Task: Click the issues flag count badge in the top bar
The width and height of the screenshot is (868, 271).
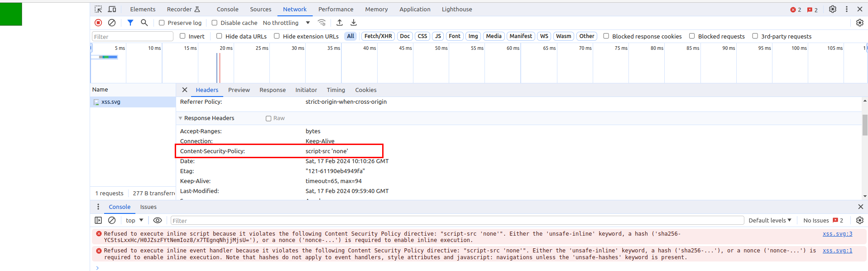Action: tap(812, 10)
